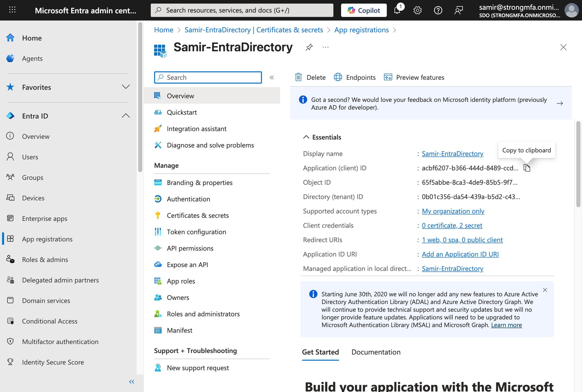This screenshot has height=392, width=582.
Task: Click App registrations breadcrumb
Action: tap(361, 30)
